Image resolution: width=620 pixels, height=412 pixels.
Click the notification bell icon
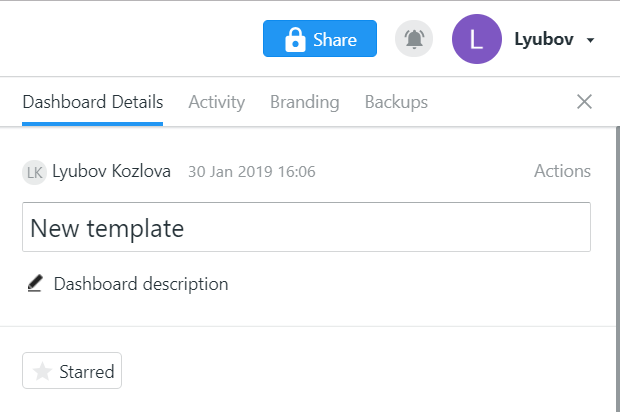tap(414, 39)
